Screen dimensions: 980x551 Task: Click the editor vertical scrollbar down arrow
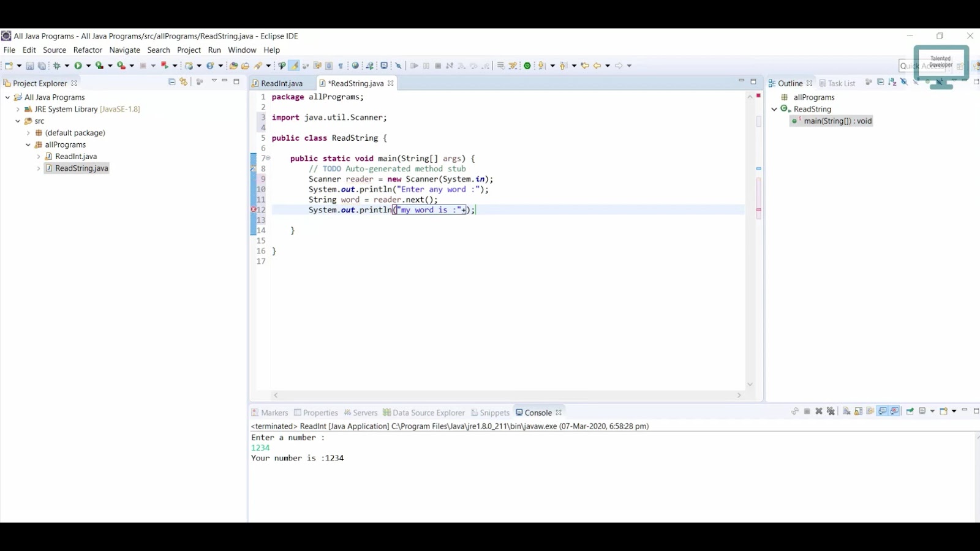[750, 384]
